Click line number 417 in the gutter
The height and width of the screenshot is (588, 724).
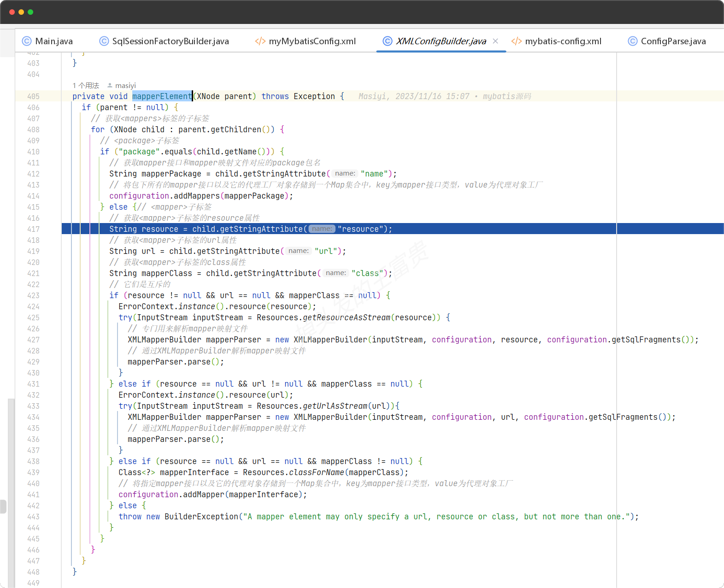click(33, 229)
